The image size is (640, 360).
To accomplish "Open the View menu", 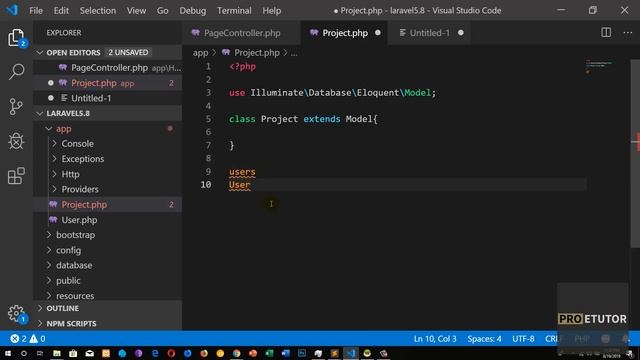I will (136, 11).
